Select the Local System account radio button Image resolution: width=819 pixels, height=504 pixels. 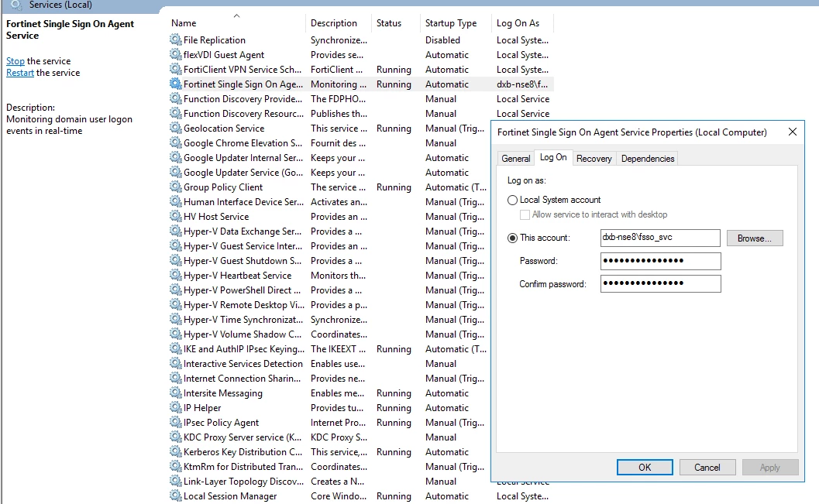click(x=512, y=200)
